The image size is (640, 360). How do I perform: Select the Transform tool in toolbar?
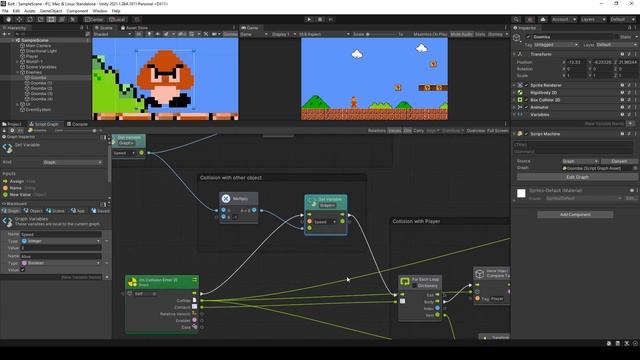tap(62, 19)
